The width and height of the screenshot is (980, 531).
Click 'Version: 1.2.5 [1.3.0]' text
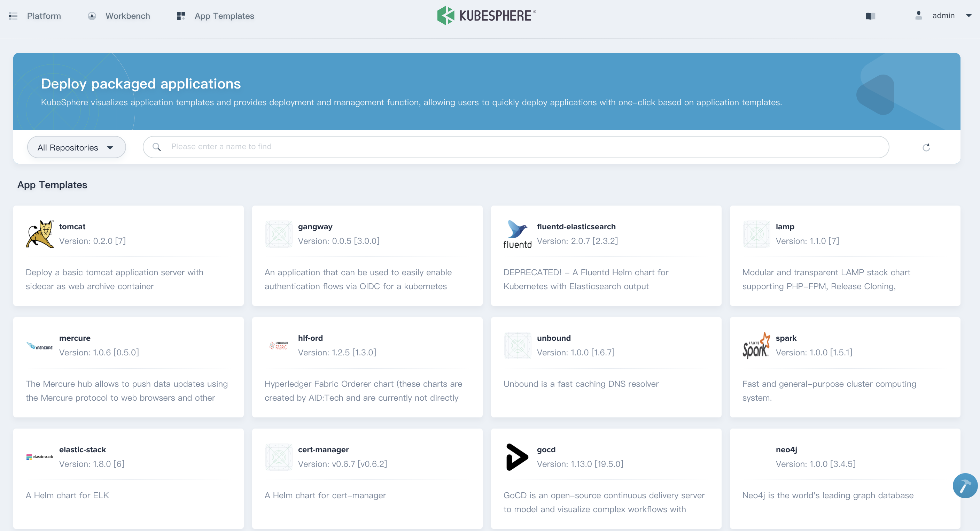point(337,353)
